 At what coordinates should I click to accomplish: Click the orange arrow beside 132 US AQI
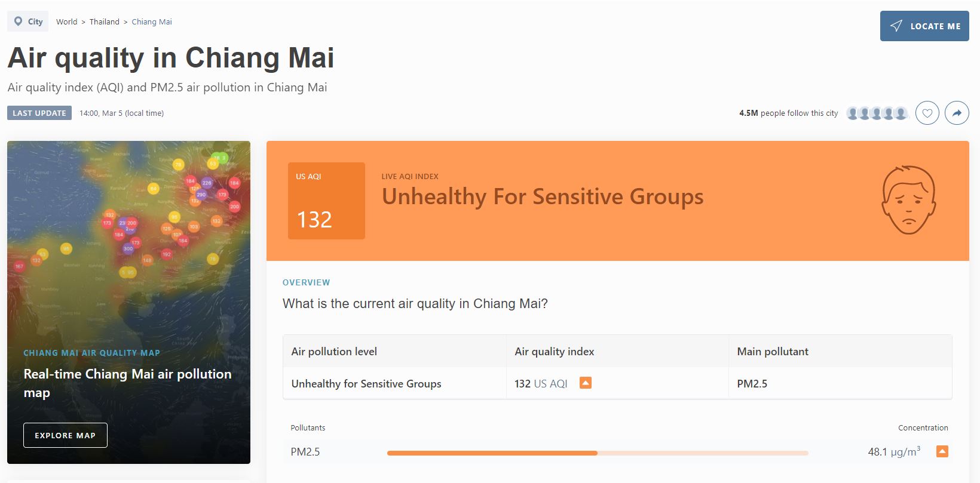tap(586, 383)
